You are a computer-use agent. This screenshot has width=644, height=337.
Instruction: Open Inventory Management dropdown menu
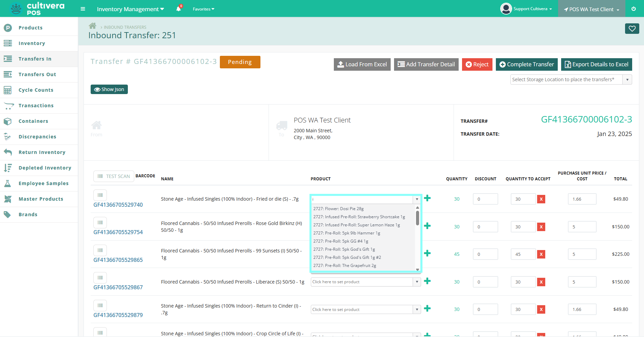130,9
